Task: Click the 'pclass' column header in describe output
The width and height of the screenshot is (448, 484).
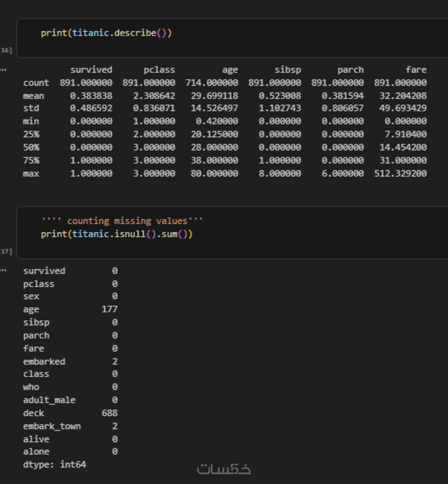Action: coord(159,70)
